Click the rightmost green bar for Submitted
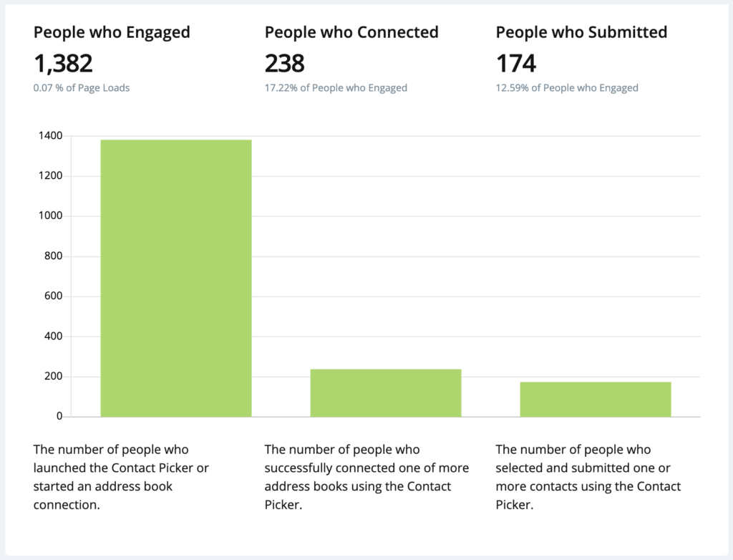This screenshot has width=733, height=560. pos(596,399)
